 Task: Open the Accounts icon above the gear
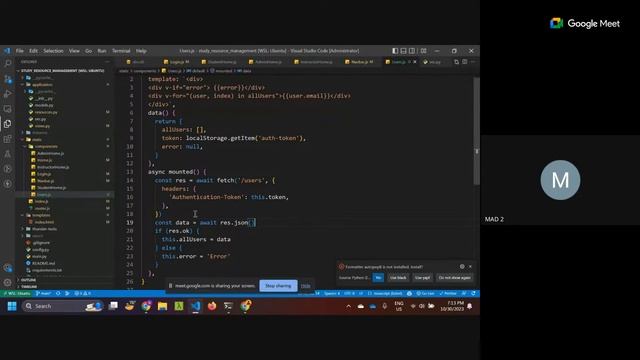[7, 268]
